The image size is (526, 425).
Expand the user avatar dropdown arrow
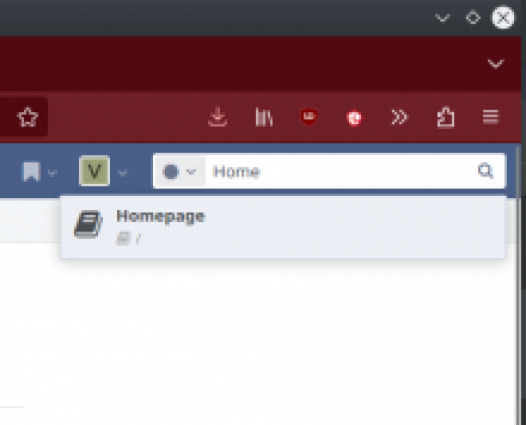(123, 173)
